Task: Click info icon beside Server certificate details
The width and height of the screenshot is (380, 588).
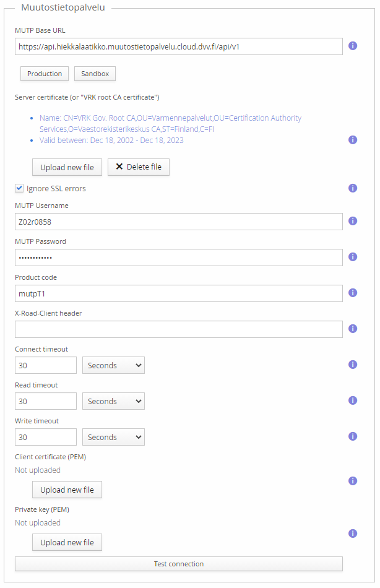Action: click(353, 140)
